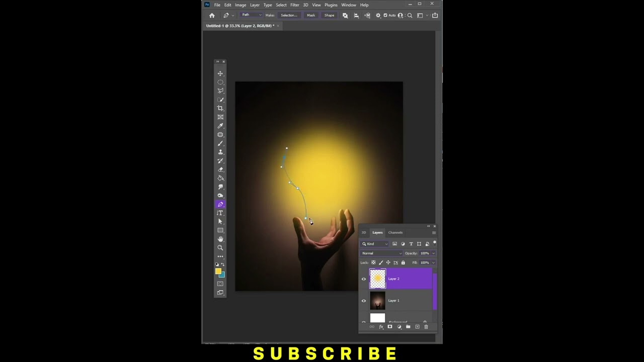Select the Clone Stamp tool
Viewport: 644px width, 362px height.
[x=220, y=152]
